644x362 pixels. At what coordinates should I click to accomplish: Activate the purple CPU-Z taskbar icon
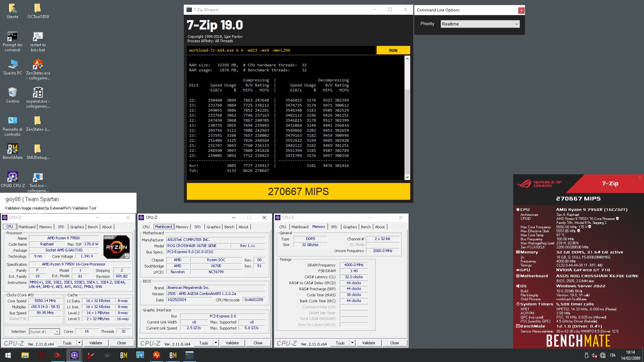(x=74, y=355)
